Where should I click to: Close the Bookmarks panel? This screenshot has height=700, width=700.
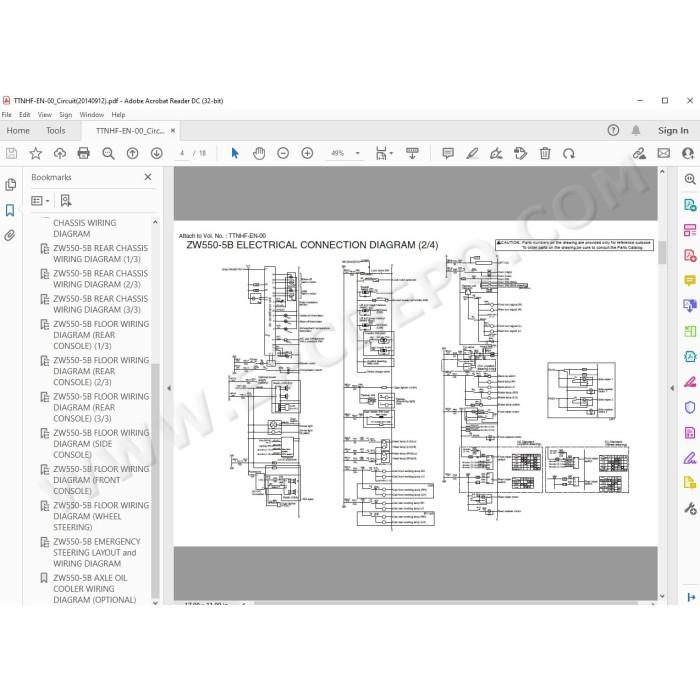[148, 177]
